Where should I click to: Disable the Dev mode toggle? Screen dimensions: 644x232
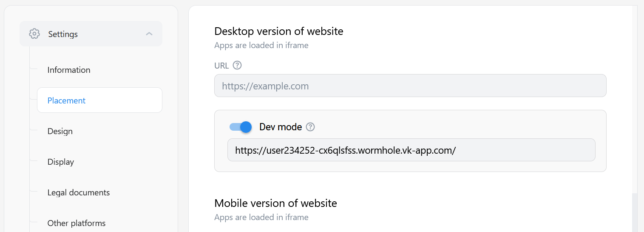click(x=241, y=127)
